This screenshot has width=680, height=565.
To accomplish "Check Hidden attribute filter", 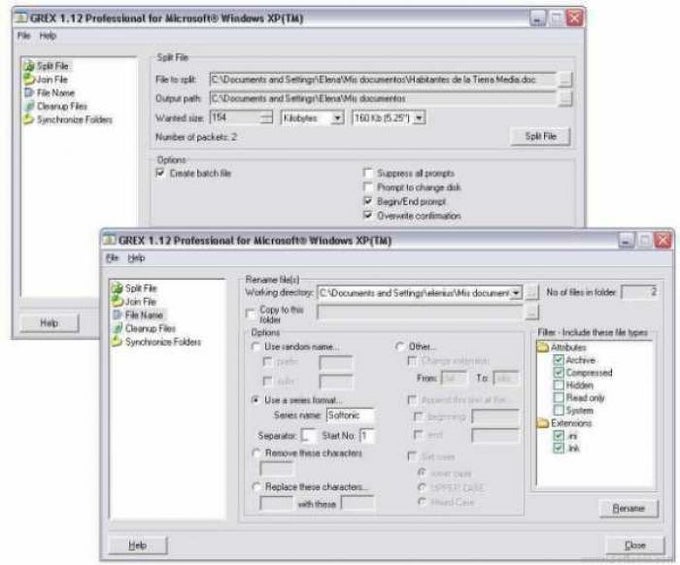I will click(559, 385).
